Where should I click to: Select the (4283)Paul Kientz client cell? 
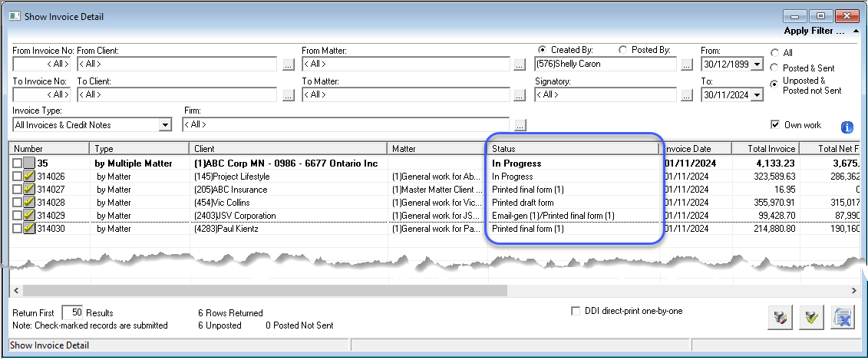(289, 228)
